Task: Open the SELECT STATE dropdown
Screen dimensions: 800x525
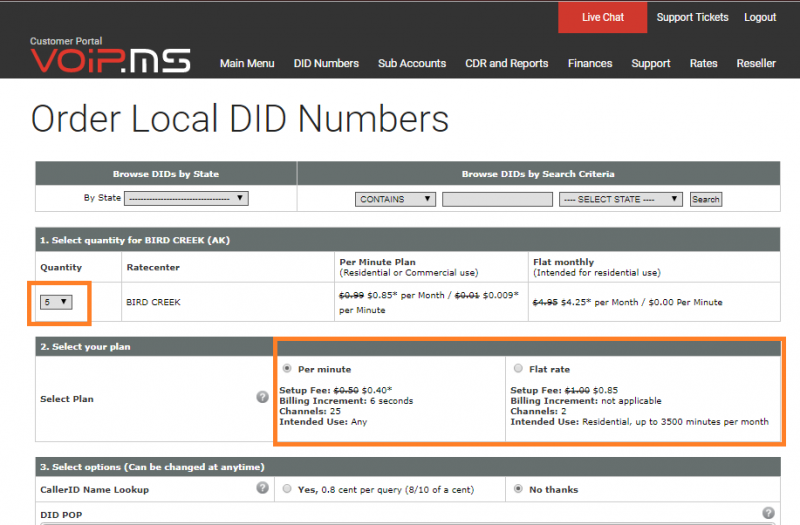Action: point(621,199)
